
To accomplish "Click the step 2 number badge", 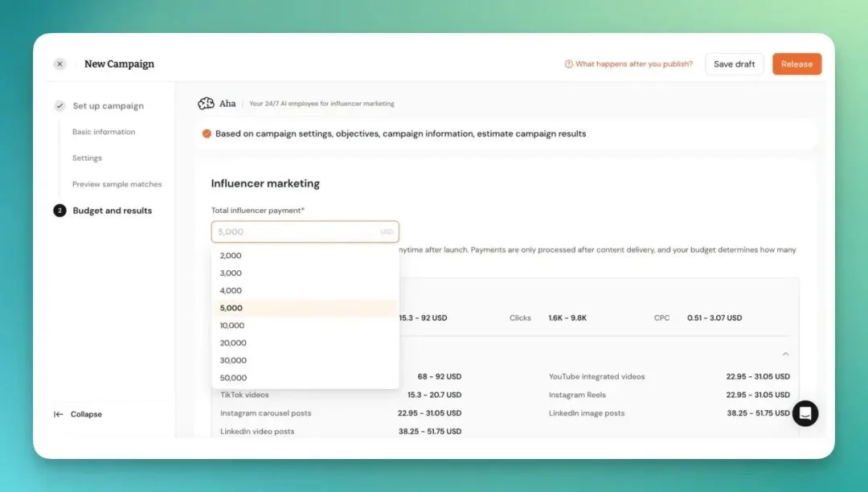I will [x=60, y=211].
